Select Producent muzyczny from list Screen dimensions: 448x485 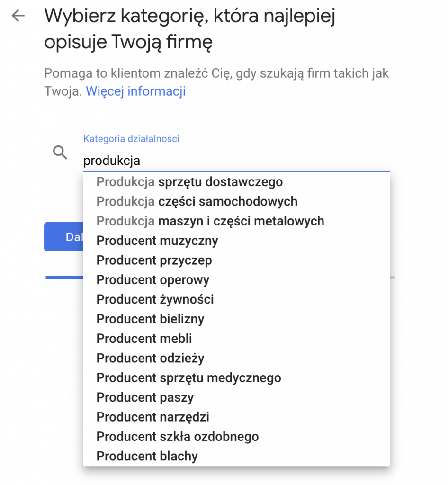(157, 241)
